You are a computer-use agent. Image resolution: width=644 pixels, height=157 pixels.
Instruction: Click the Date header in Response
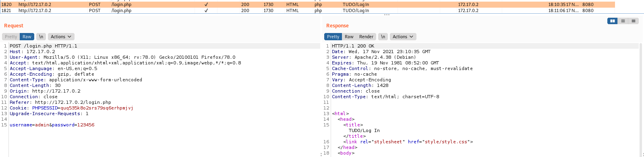point(381,52)
